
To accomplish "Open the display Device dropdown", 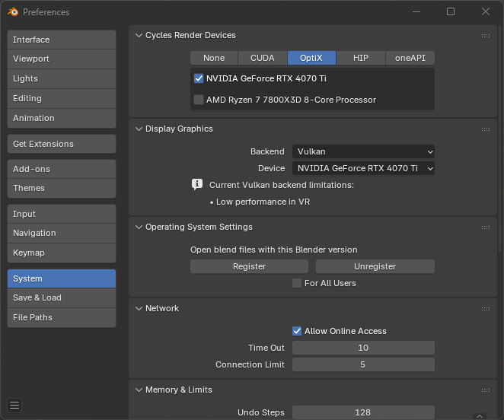I will (x=363, y=168).
